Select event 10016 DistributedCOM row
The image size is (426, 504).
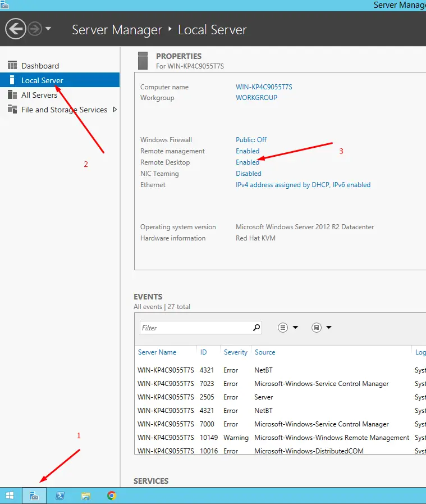(x=280, y=449)
